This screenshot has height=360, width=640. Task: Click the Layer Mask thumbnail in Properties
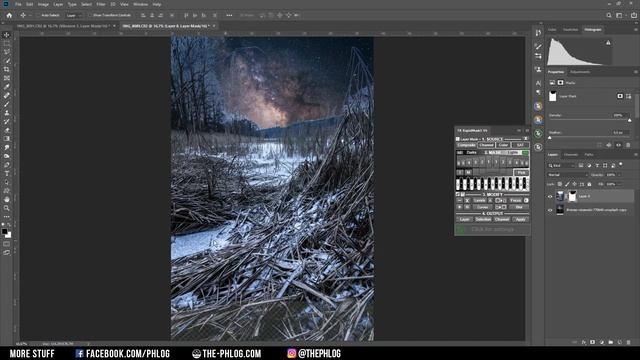point(553,96)
